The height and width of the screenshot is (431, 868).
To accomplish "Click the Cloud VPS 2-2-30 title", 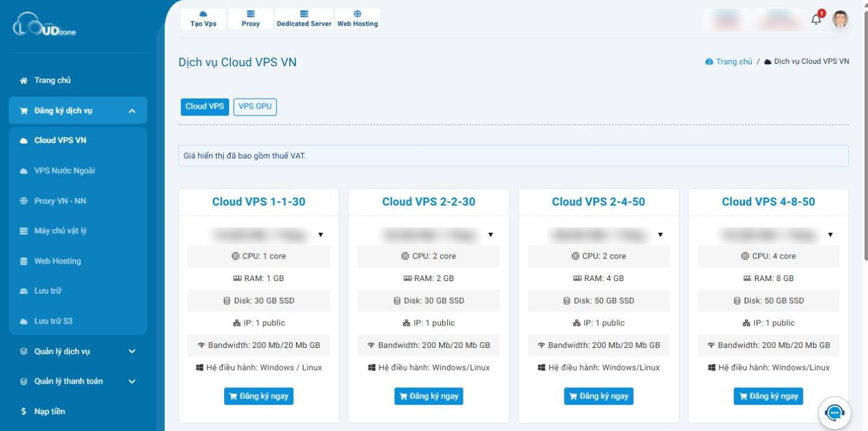I will 428,202.
